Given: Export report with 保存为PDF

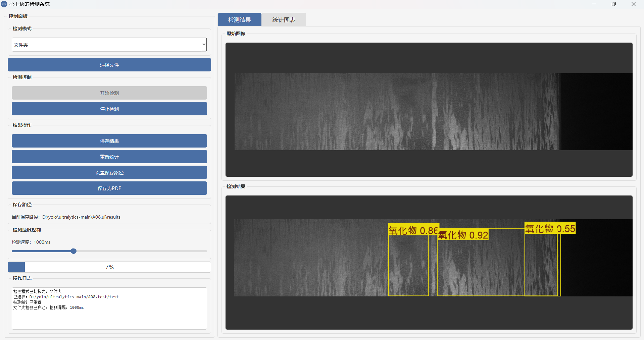Looking at the screenshot, I should tap(109, 188).
